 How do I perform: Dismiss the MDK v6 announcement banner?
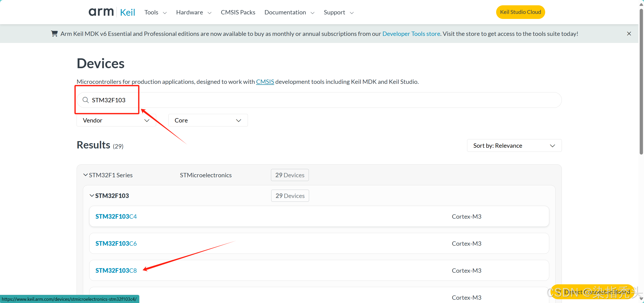point(629,34)
